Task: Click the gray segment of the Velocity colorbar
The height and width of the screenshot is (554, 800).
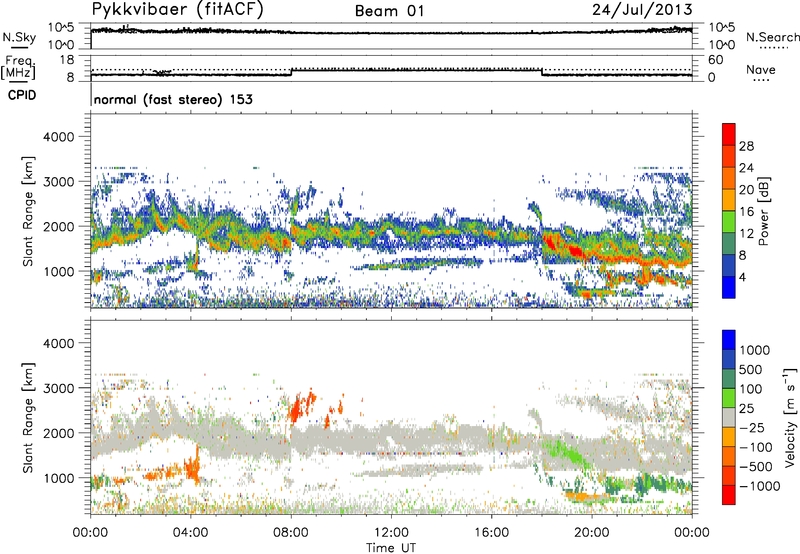Action: click(x=729, y=417)
